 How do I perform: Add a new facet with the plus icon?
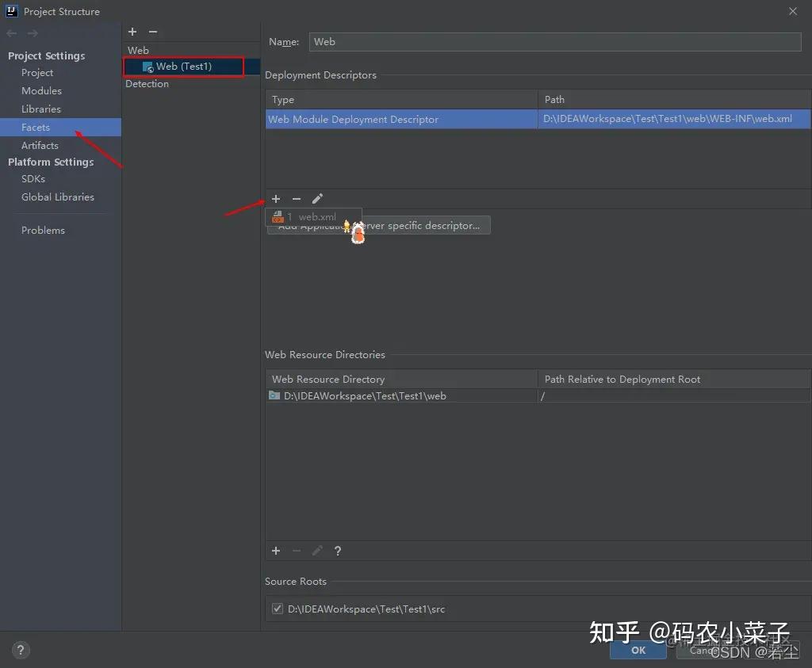click(132, 32)
